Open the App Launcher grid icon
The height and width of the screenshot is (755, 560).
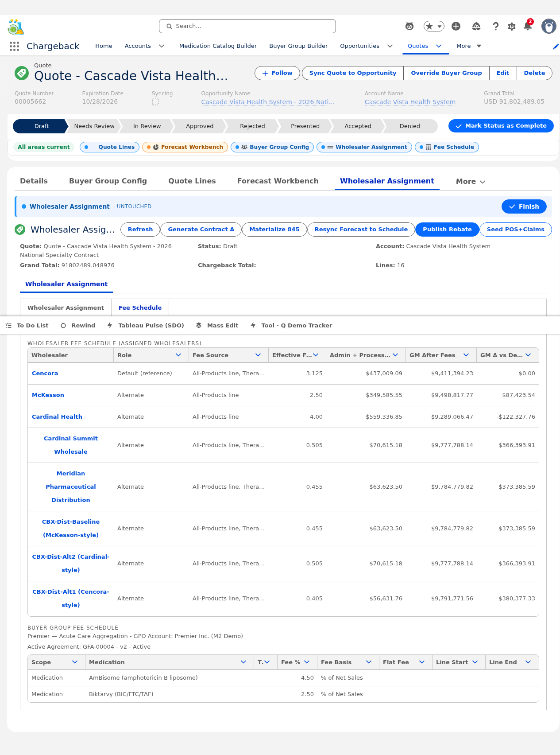[14, 46]
